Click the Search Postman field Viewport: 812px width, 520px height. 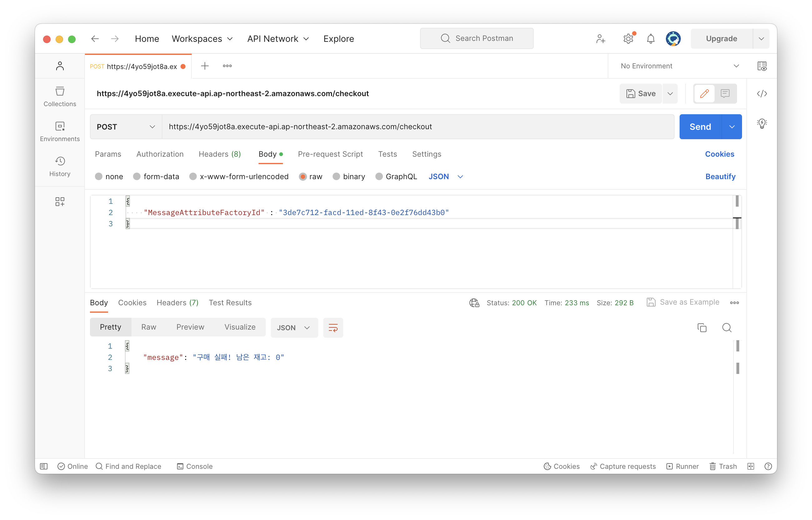tap(477, 38)
